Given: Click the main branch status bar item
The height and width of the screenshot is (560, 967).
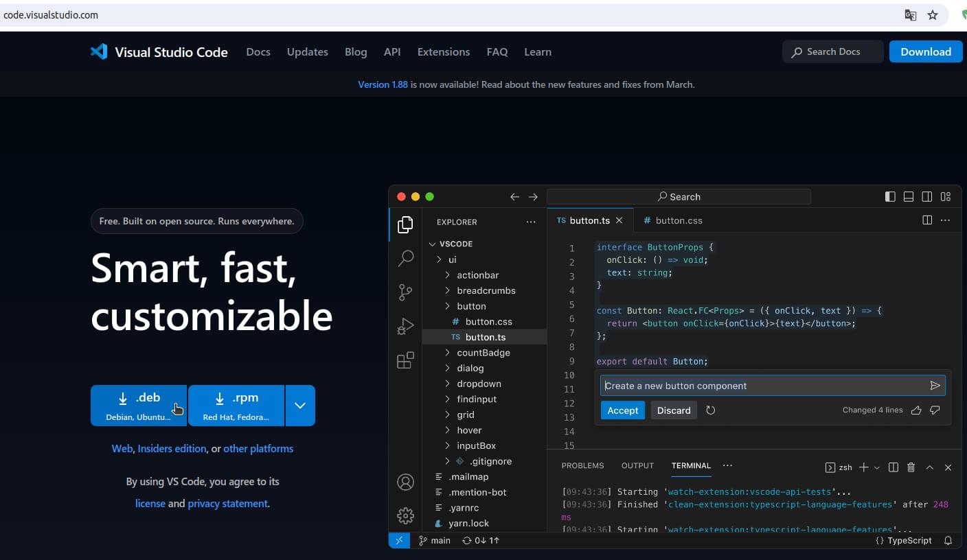Looking at the screenshot, I should tap(435, 540).
